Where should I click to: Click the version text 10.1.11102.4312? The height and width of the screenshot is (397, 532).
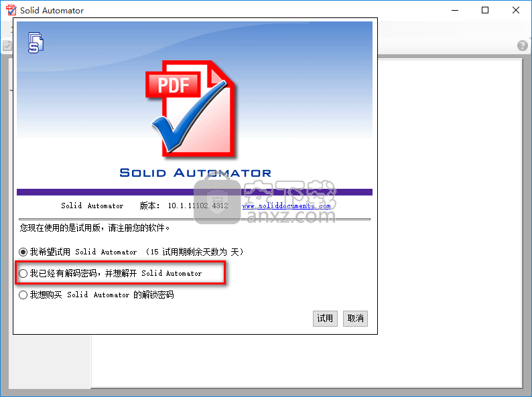pos(198,206)
